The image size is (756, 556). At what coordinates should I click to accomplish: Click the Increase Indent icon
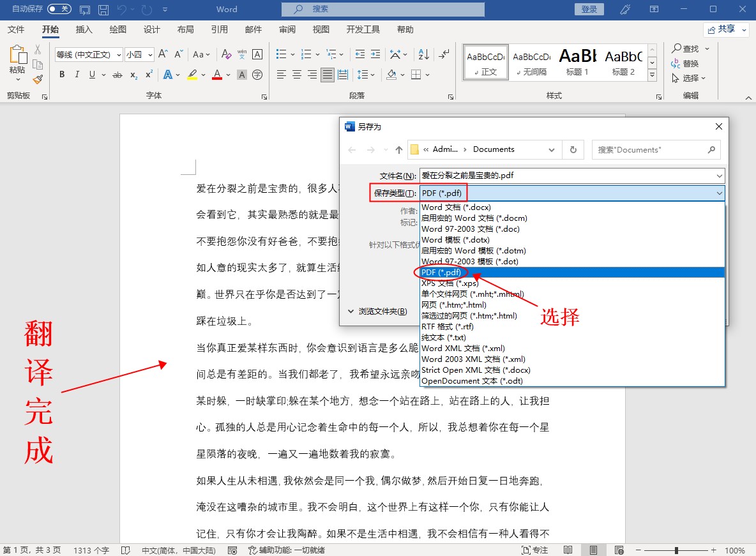[x=375, y=54]
